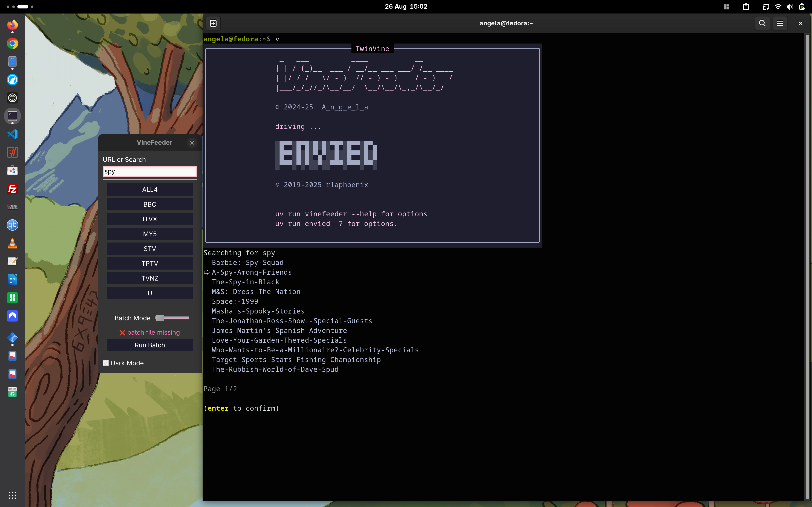Toggle the Dark Mode checkbox
Image resolution: width=812 pixels, height=507 pixels.
(106, 363)
